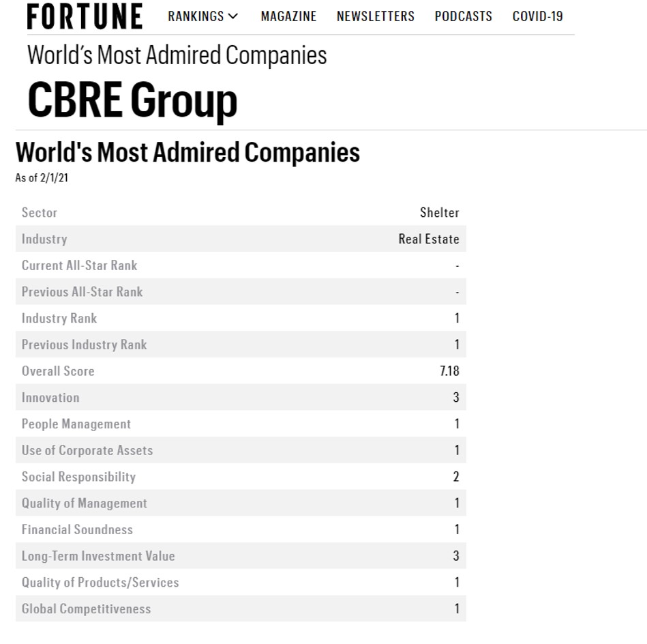The width and height of the screenshot is (647, 644).
Task: Navigate to PODCASTS
Action: 463,16
